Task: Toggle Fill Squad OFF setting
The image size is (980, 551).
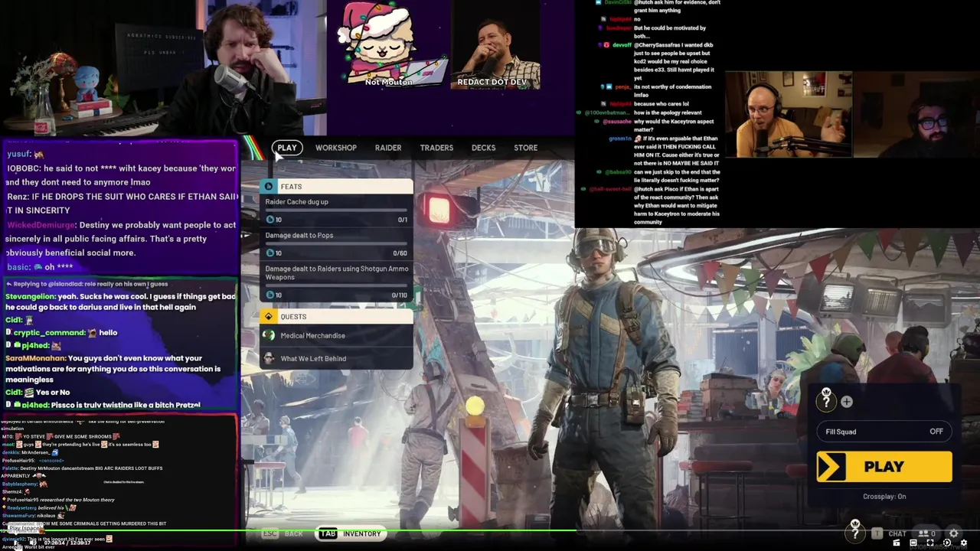Action: coord(884,432)
